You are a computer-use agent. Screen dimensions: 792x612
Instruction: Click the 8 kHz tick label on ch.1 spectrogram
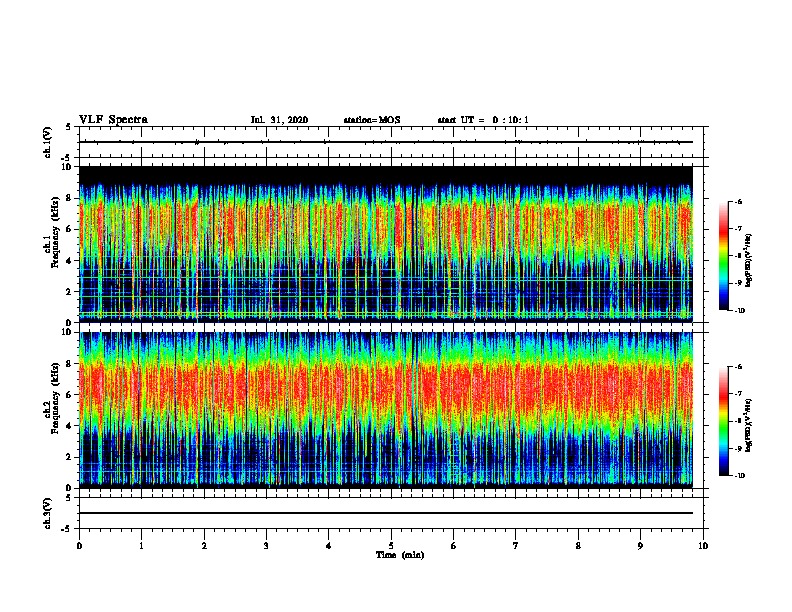pos(69,198)
